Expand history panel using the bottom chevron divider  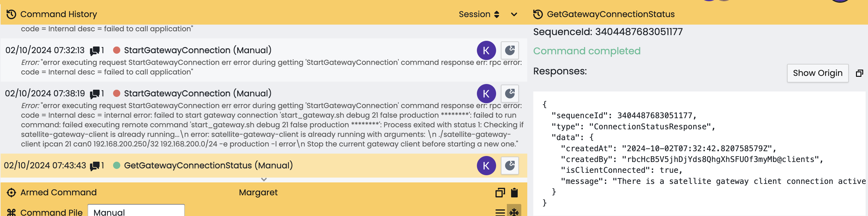click(x=264, y=180)
